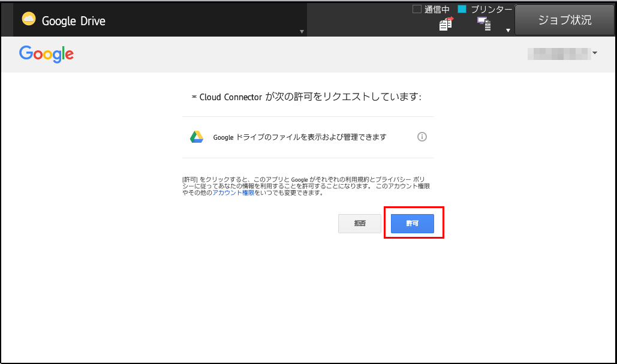Click the Google Drive title text
This screenshot has height=364, width=617.
[74, 21]
